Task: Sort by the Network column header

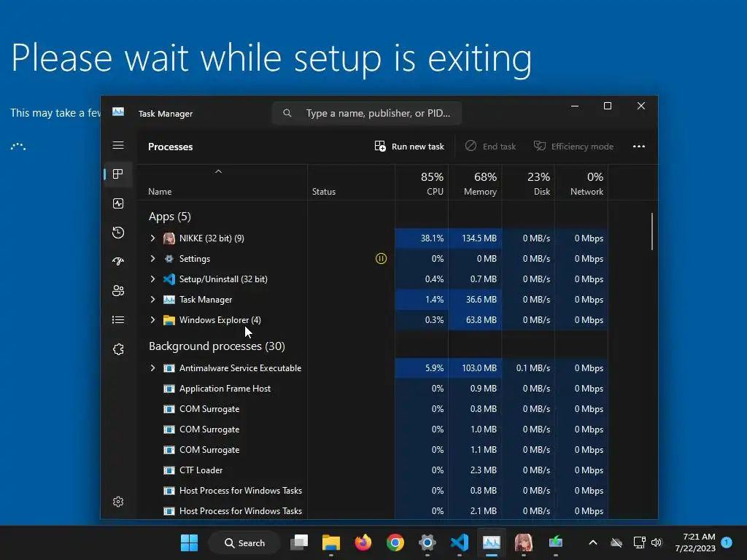Action: click(x=581, y=183)
